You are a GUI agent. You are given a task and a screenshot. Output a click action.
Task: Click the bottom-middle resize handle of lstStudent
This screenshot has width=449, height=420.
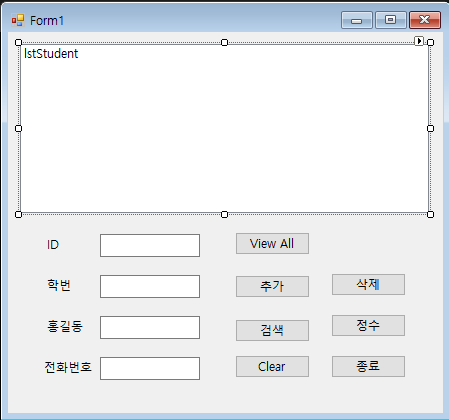(225, 214)
